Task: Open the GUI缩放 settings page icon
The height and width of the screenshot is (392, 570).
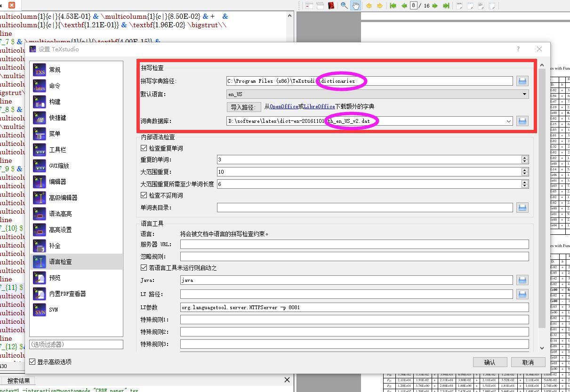Action: click(x=40, y=166)
